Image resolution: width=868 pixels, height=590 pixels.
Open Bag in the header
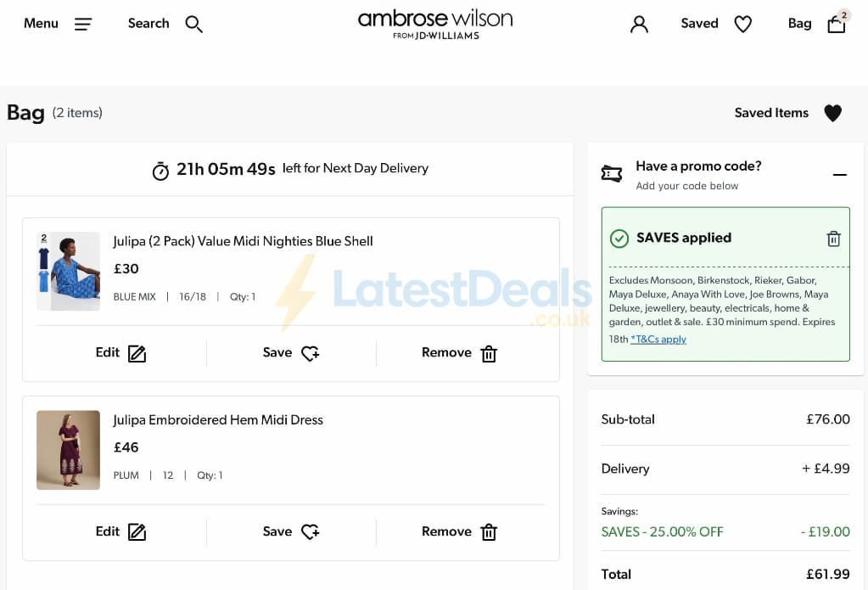click(799, 23)
